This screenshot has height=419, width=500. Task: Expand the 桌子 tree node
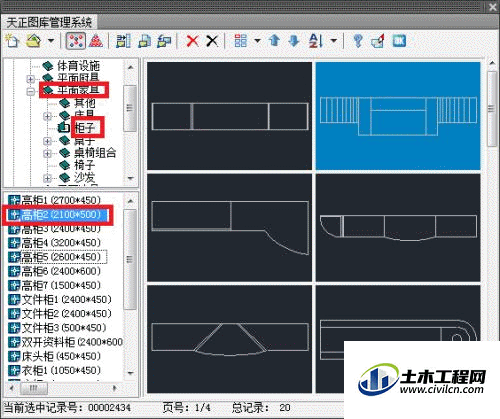(x=47, y=141)
